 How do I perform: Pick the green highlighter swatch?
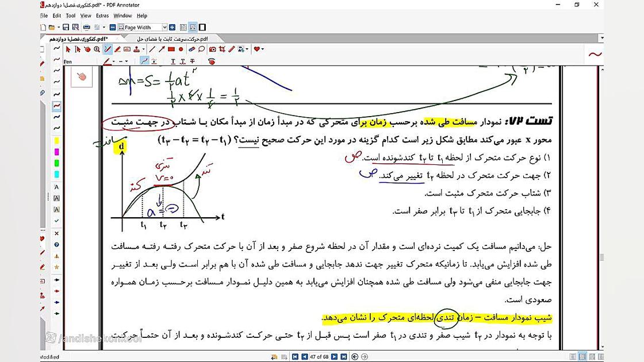coord(56,163)
